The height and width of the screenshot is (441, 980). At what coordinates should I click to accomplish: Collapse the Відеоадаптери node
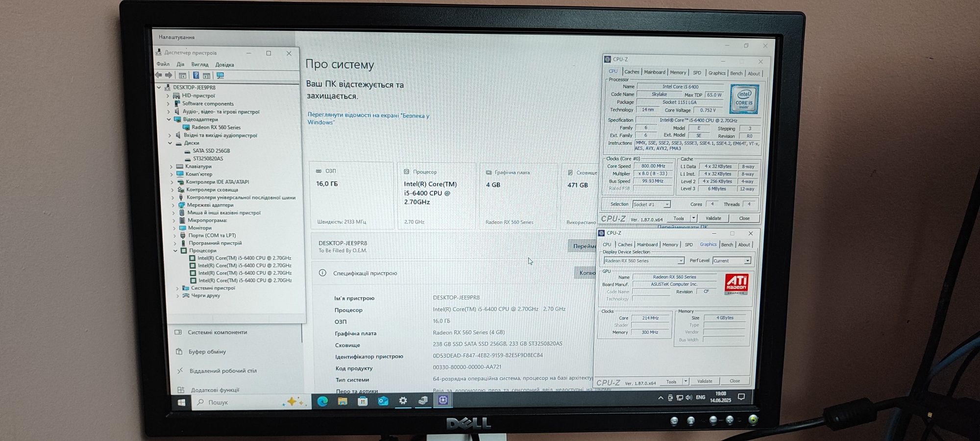tap(169, 119)
